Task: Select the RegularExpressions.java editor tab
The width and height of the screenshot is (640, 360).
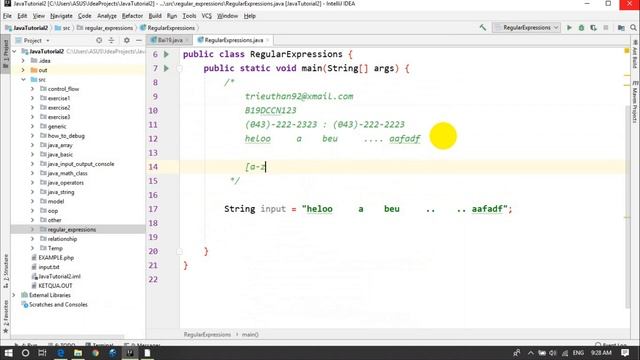Action: coord(233,40)
